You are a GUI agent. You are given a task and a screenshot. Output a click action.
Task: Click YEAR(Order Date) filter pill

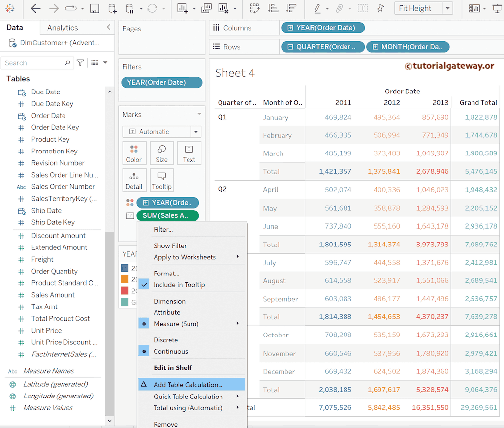(161, 82)
